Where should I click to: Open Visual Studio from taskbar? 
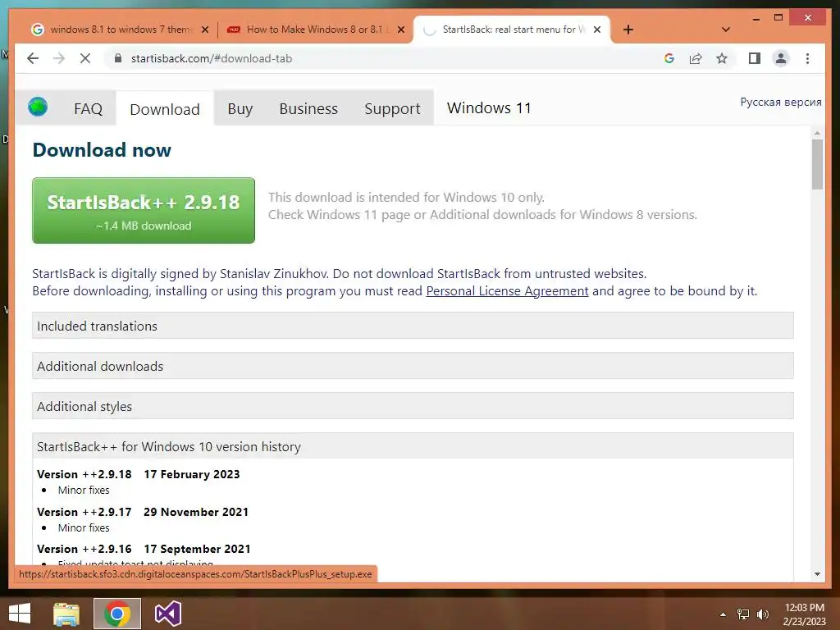pyautogui.click(x=167, y=614)
